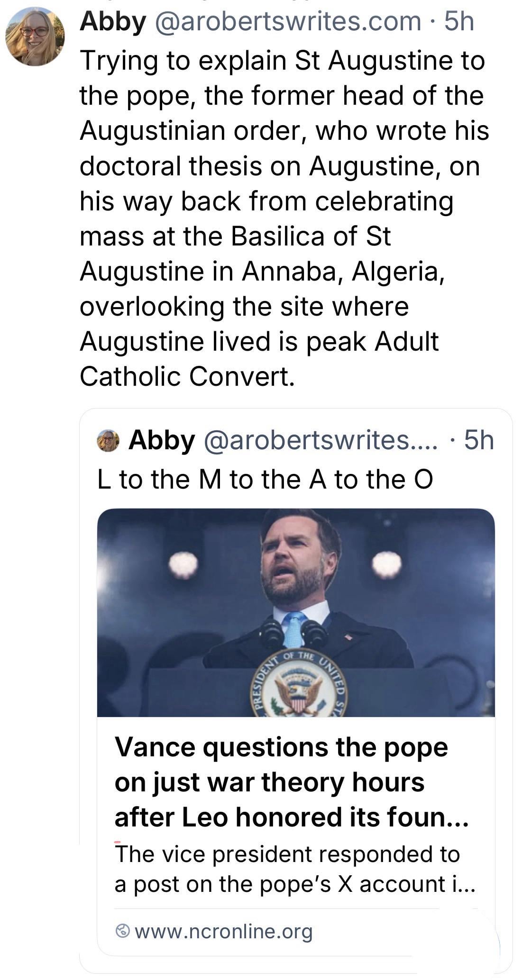Click the quoted post's 5h timestamp
The image size is (522, 980).
(x=479, y=440)
